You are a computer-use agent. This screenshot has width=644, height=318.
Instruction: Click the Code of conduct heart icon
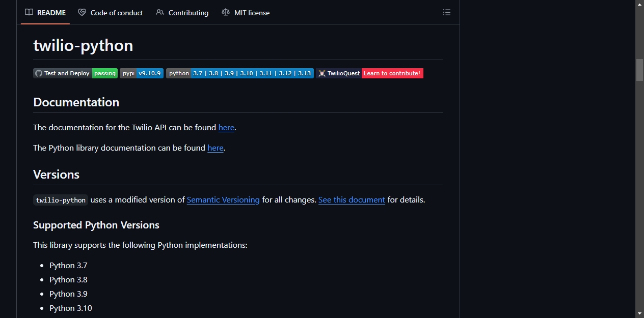pos(82,12)
